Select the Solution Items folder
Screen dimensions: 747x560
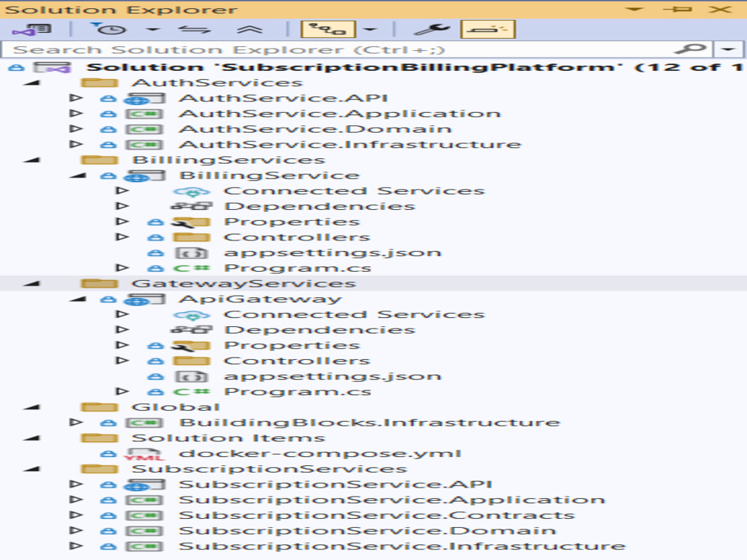point(228,438)
